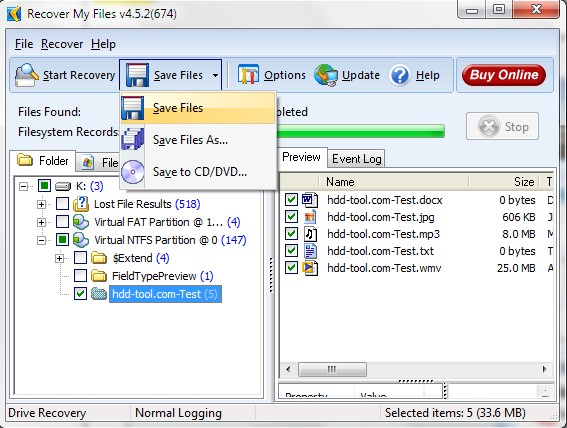
Task: Open the Save Files dropdown arrow
Action: [216, 75]
